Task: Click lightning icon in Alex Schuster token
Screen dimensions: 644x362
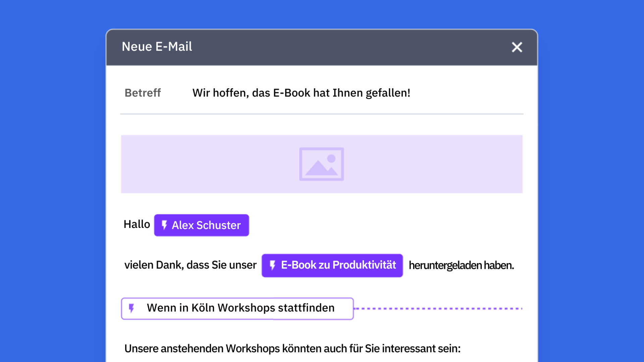Action: 164,225
